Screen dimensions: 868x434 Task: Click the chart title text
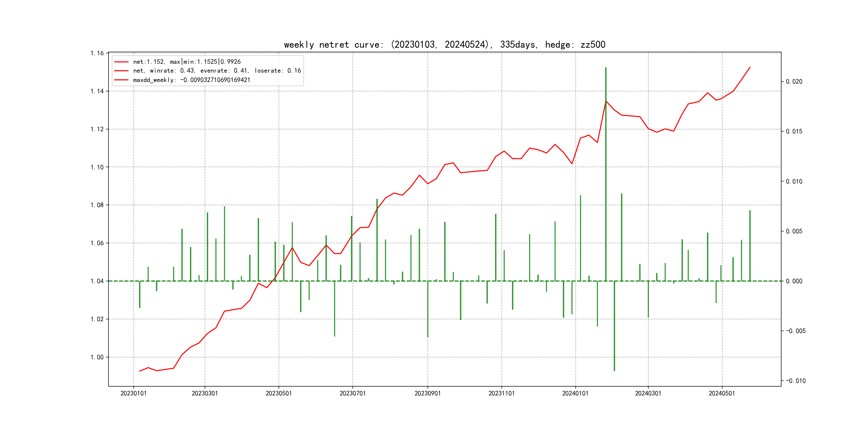click(x=444, y=45)
